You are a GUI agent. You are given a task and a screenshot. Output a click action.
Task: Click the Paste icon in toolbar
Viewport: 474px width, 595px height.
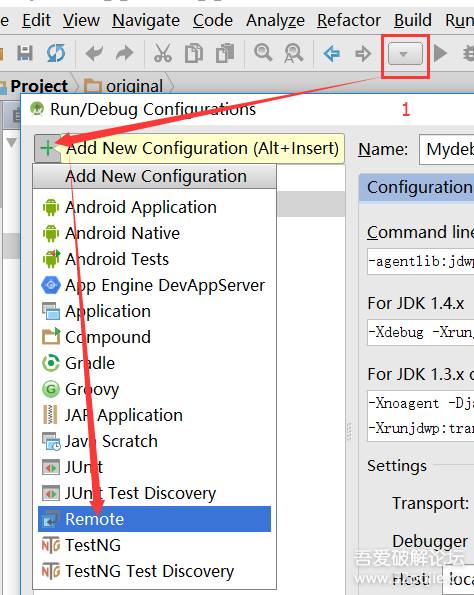[x=225, y=53]
